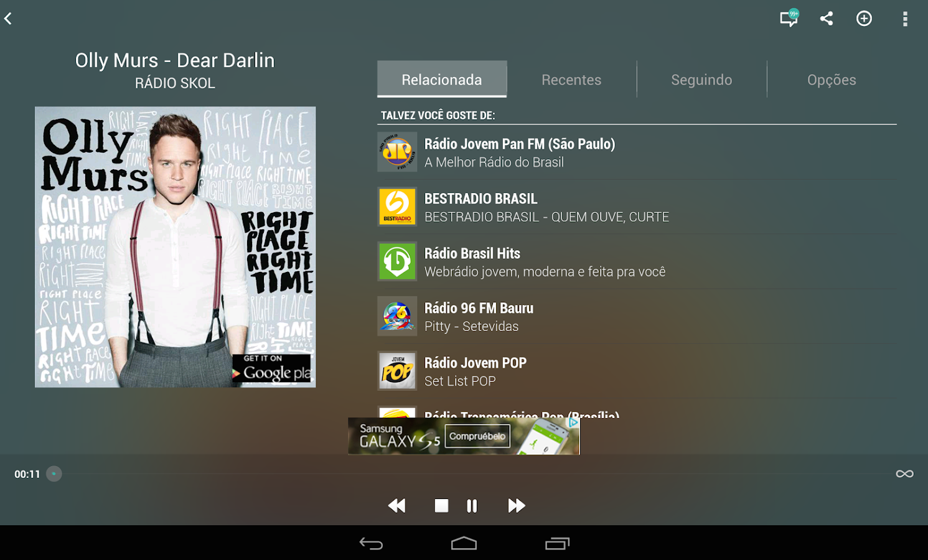Tap the 96 FM Bauru logo
The image size is (928, 560).
(x=397, y=316)
